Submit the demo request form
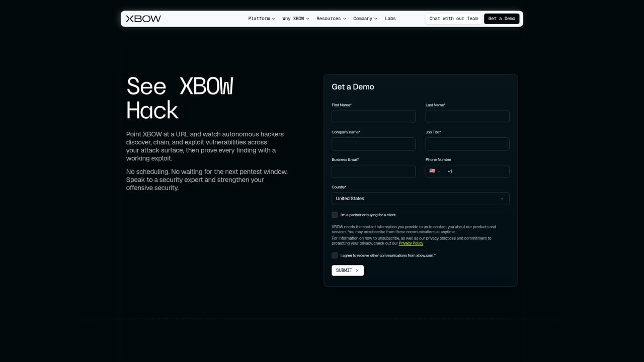This screenshot has width=644, height=362. click(348, 270)
